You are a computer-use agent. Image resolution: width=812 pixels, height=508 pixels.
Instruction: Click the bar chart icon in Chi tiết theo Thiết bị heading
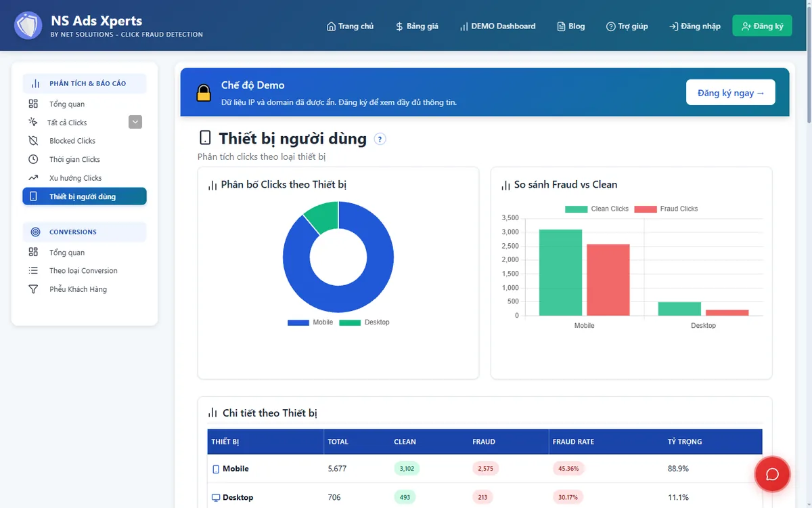[x=212, y=412]
